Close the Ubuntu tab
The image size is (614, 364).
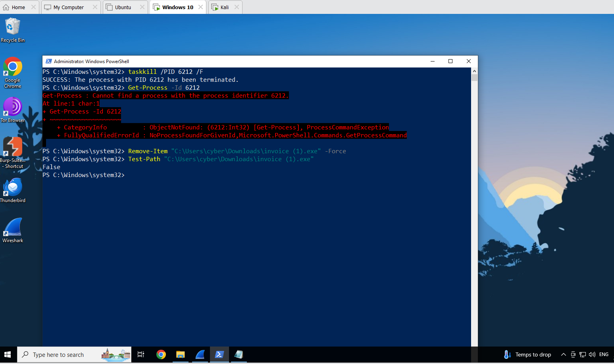point(142,7)
